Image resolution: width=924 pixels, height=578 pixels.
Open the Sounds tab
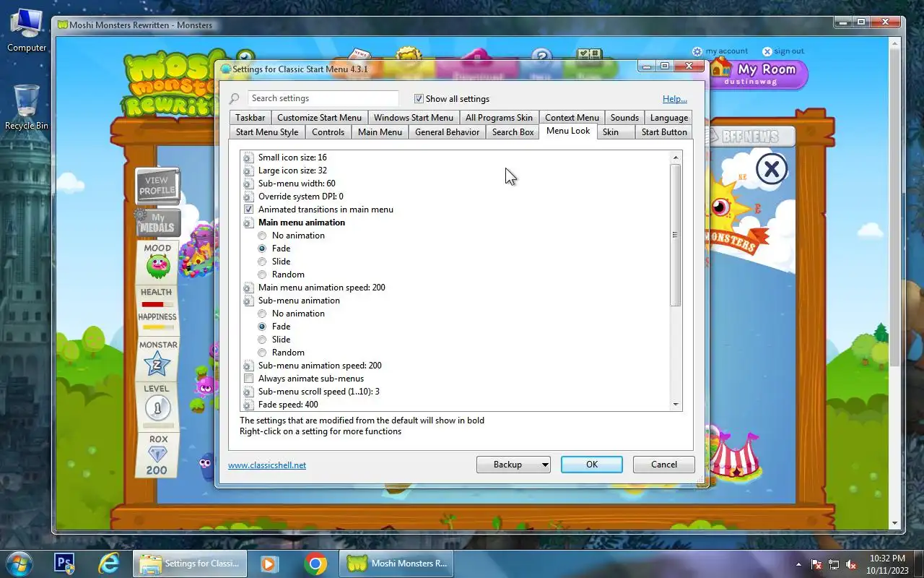pos(624,118)
